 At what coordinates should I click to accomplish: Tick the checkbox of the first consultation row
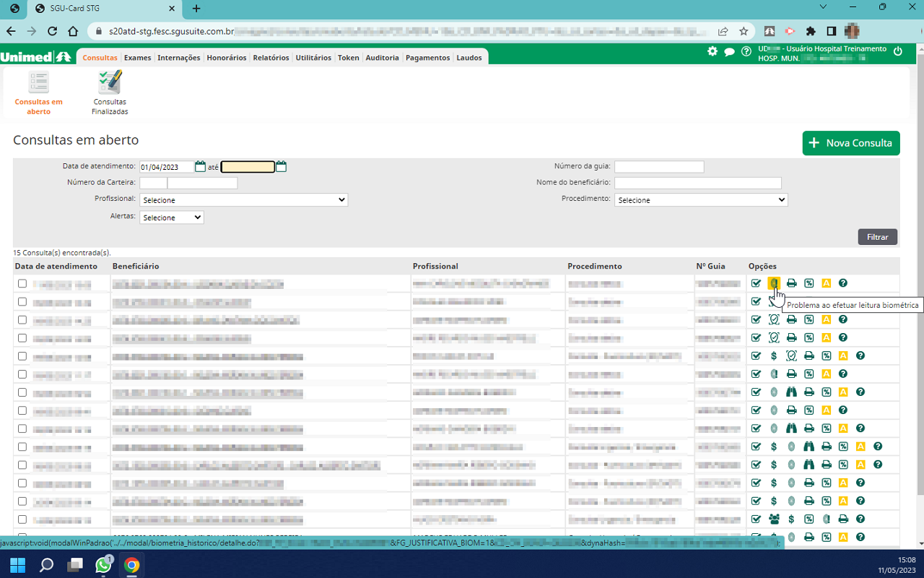(22, 284)
